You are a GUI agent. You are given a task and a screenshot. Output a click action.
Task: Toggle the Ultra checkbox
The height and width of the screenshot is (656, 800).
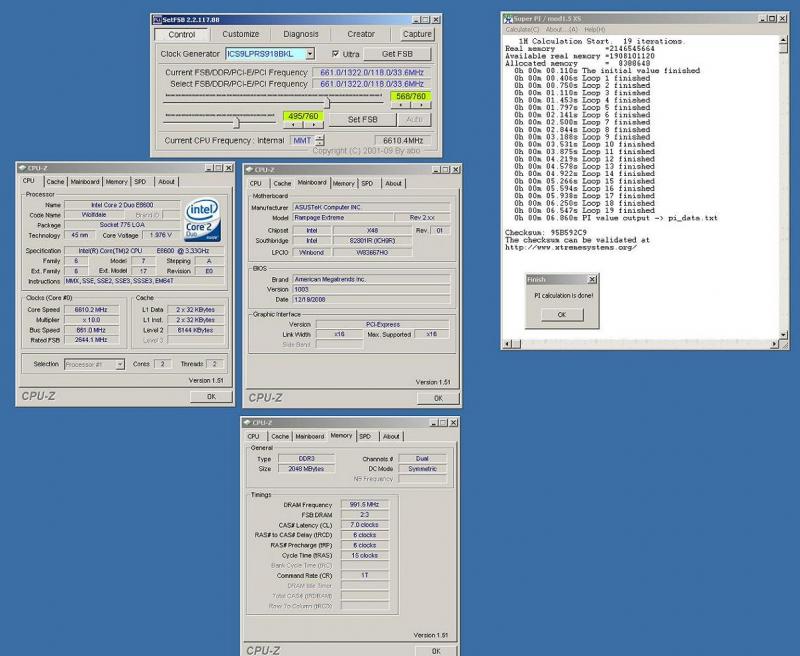tap(335, 54)
